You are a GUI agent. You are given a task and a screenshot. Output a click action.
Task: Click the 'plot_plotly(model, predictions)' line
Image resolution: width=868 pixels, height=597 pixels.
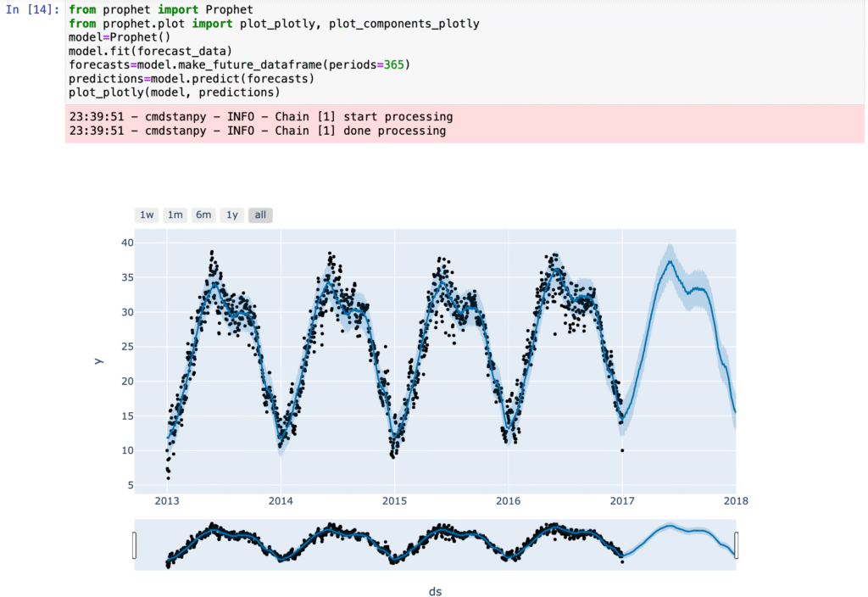175,92
